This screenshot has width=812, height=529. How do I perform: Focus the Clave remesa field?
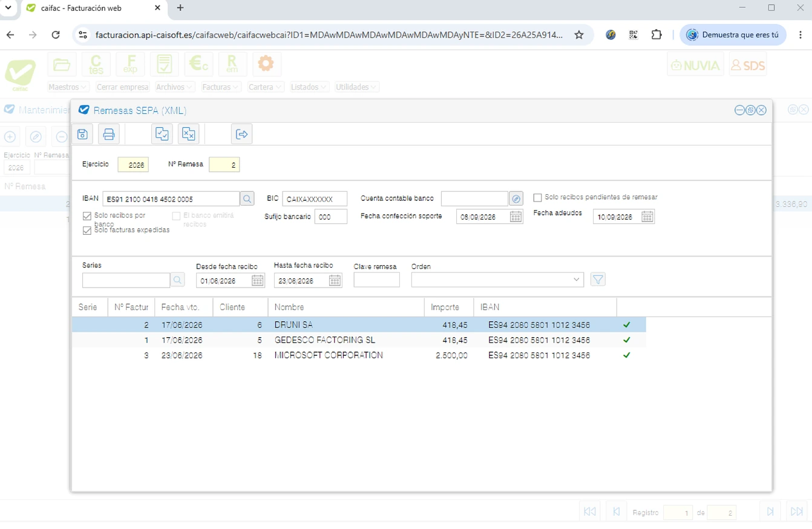click(376, 280)
